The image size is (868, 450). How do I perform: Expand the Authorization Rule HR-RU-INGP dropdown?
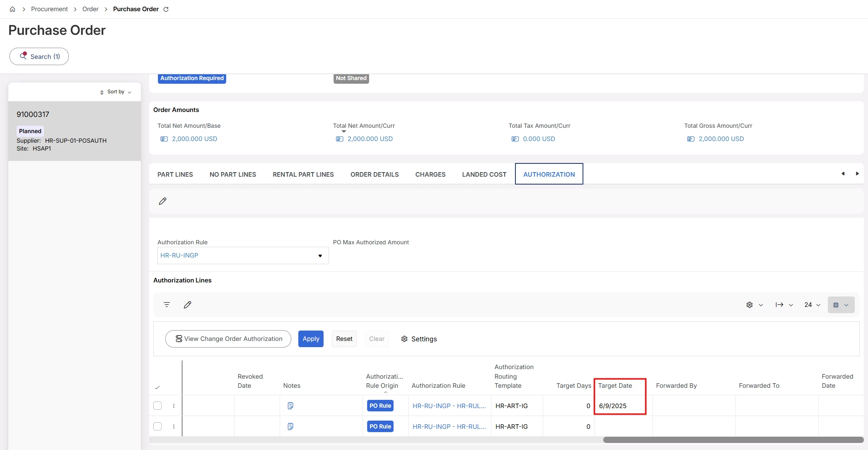(320, 255)
